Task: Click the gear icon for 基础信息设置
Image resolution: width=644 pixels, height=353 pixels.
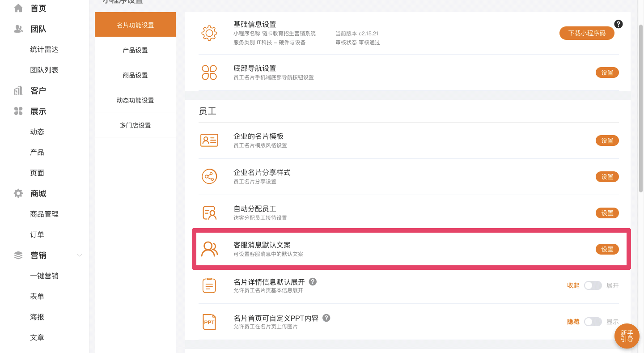Action: click(209, 34)
